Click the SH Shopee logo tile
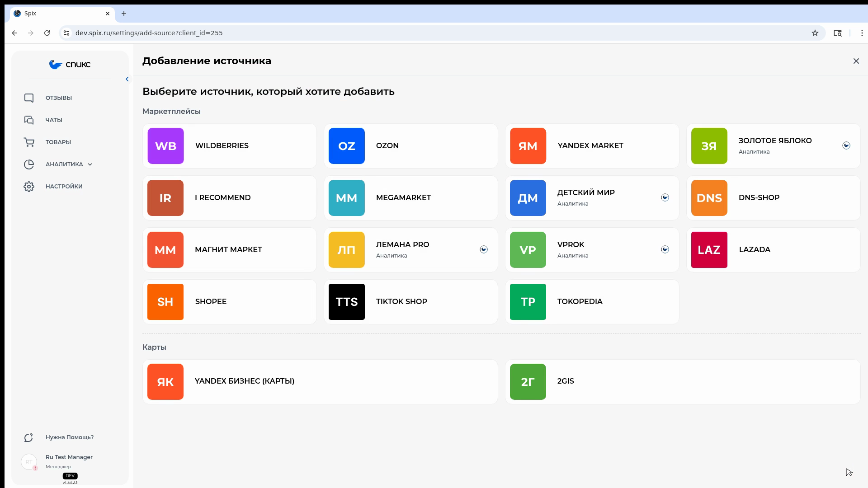 [x=165, y=302]
